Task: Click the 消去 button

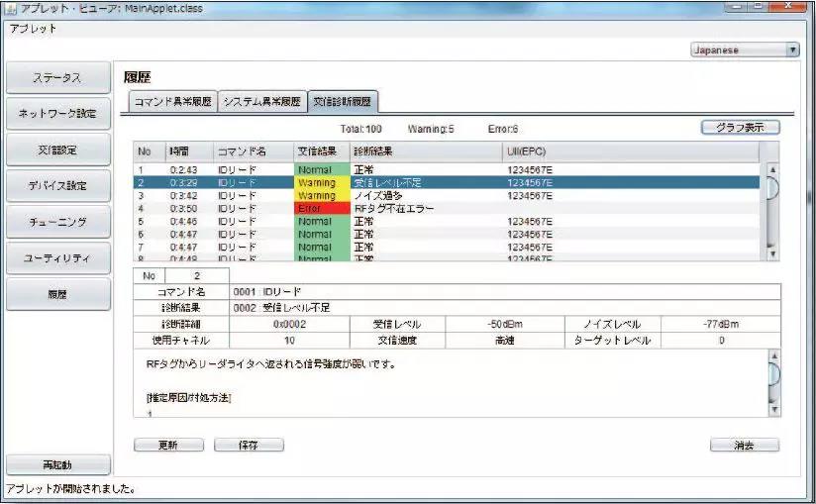Action: click(x=744, y=445)
